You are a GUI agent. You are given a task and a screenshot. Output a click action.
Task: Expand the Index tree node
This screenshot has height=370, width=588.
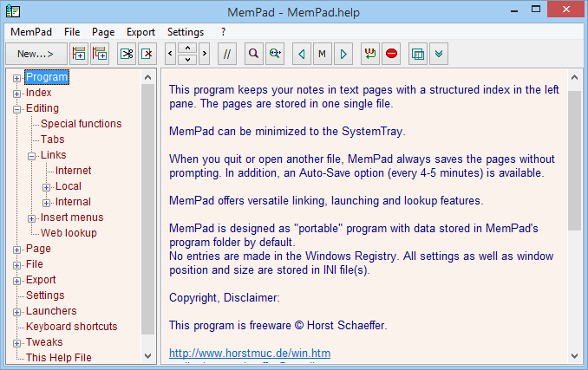pyautogui.click(x=16, y=94)
